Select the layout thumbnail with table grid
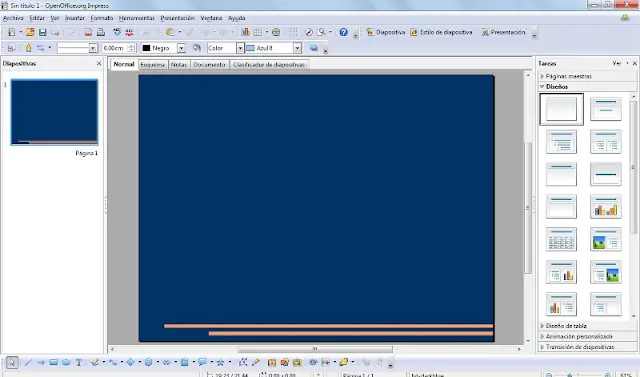640x377 pixels. (562, 239)
